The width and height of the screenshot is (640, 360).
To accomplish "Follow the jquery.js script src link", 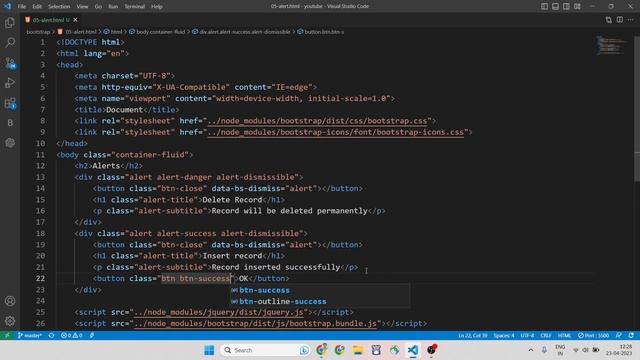I will click(218, 312).
